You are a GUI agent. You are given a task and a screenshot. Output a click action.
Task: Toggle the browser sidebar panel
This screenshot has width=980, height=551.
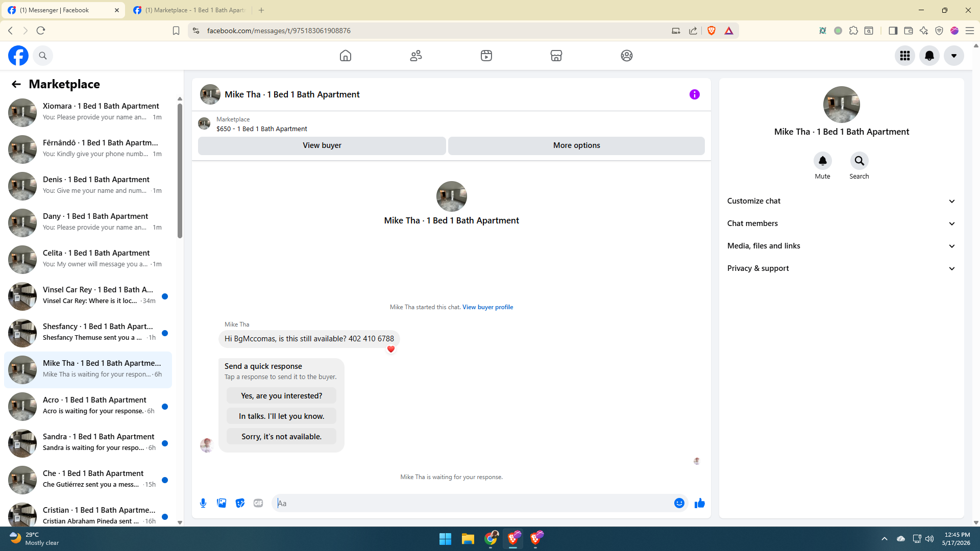click(893, 31)
